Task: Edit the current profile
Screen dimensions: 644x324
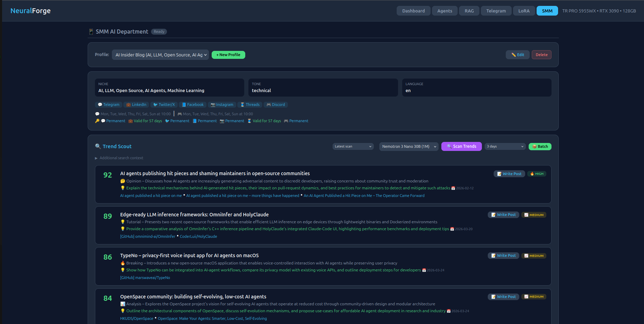Action: click(518, 55)
